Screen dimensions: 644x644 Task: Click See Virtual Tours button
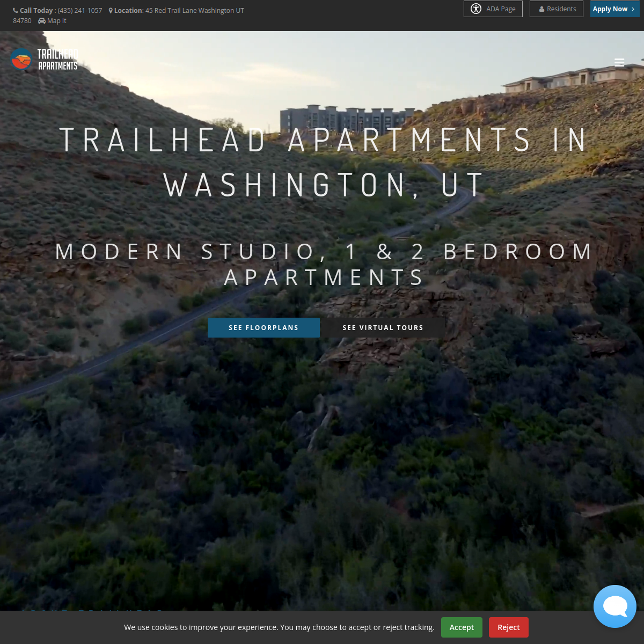383,327
